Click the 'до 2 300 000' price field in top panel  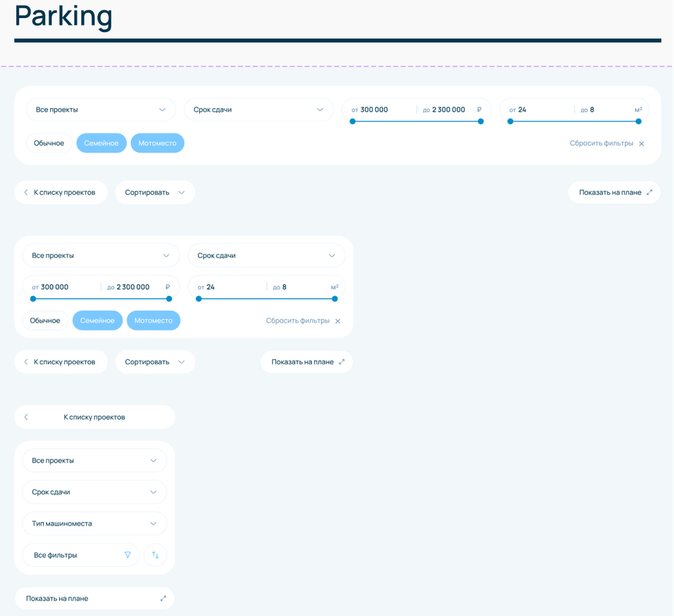coord(444,110)
